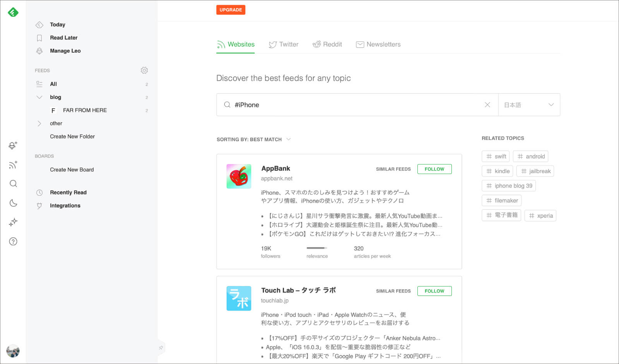This screenshot has height=364, width=619.
Task: Toggle the sidebar pin icon
Action: pos(161,348)
